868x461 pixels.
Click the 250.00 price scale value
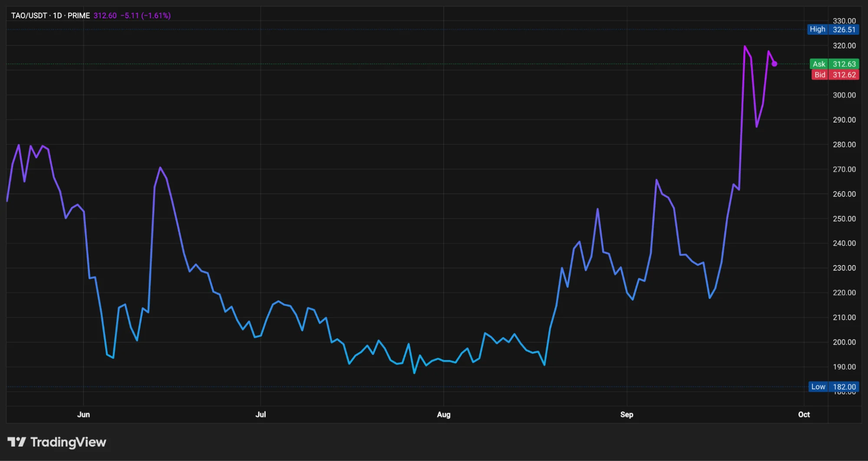[x=844, y=219]
